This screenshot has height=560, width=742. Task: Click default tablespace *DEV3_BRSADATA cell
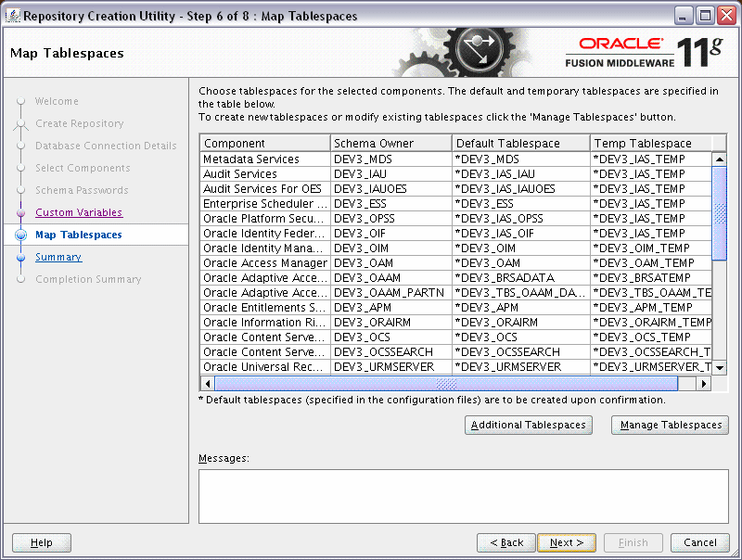pos(521,277)
